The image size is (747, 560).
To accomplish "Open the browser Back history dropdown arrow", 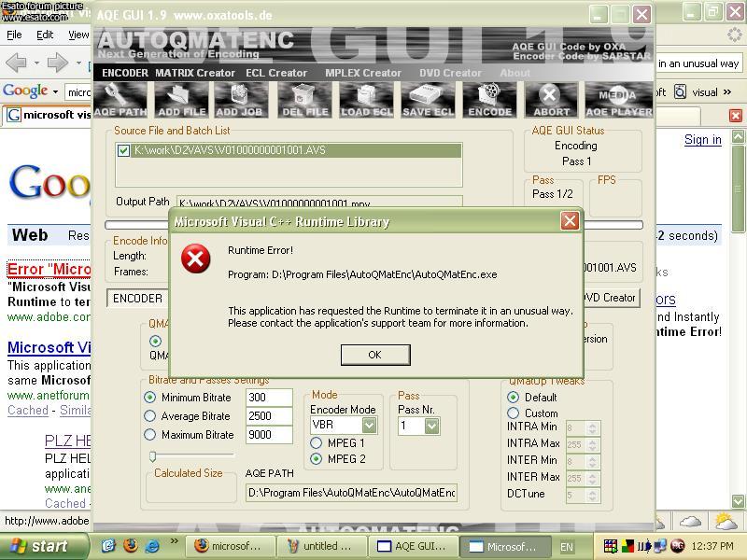I will click(36, 63).
